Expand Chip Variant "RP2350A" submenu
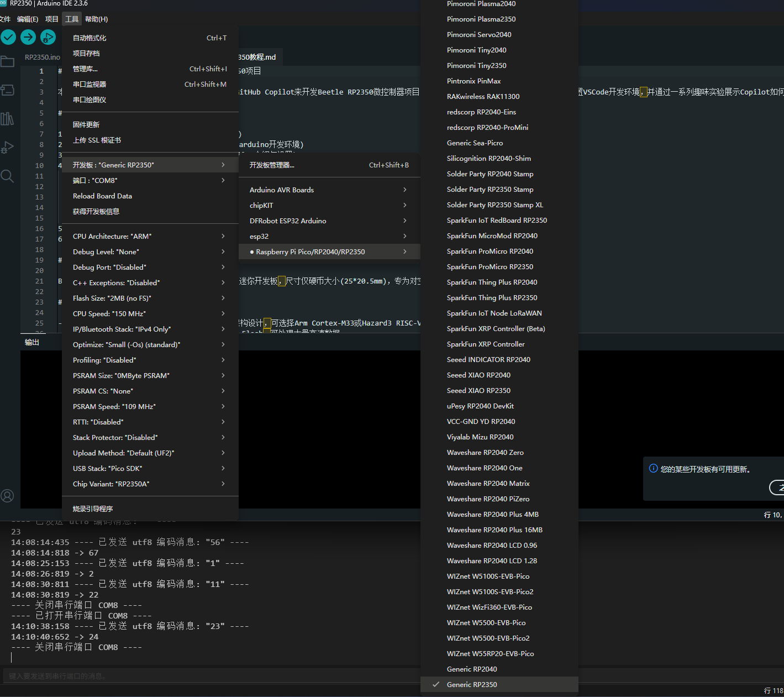Screen dimensions: 784x697 point(150,484)
